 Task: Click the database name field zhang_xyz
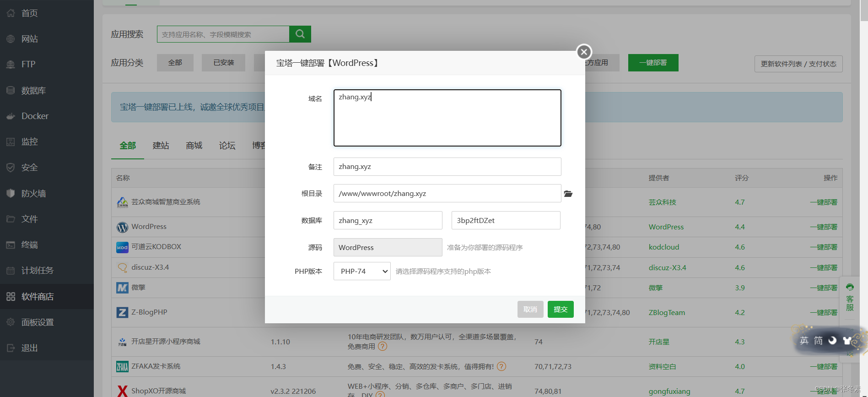[x=388, y=220]
